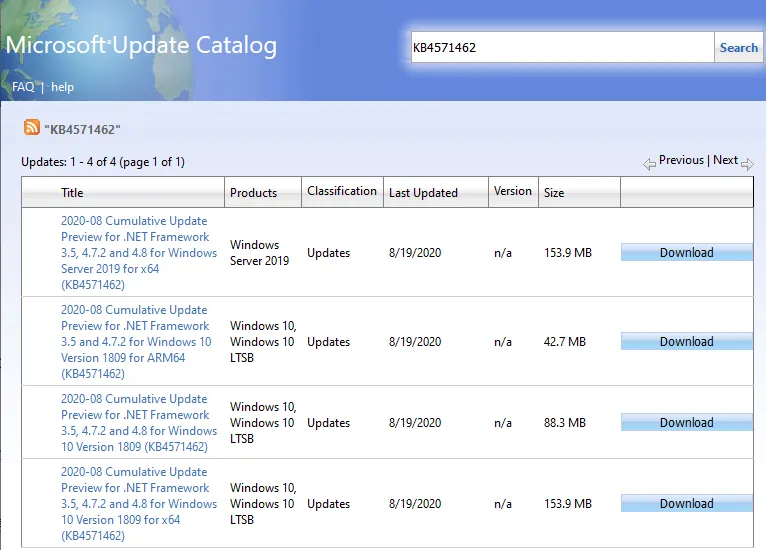Click the "88.3 MB" size cell
766x550 pixels.
click(x=565, y=423)
